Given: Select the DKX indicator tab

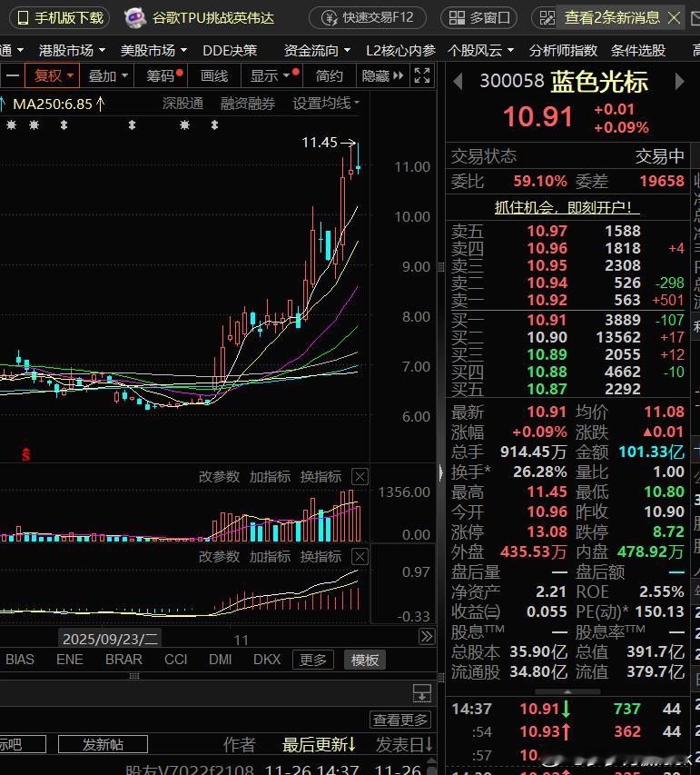Looking at the screenshot, I should (267, 660).
